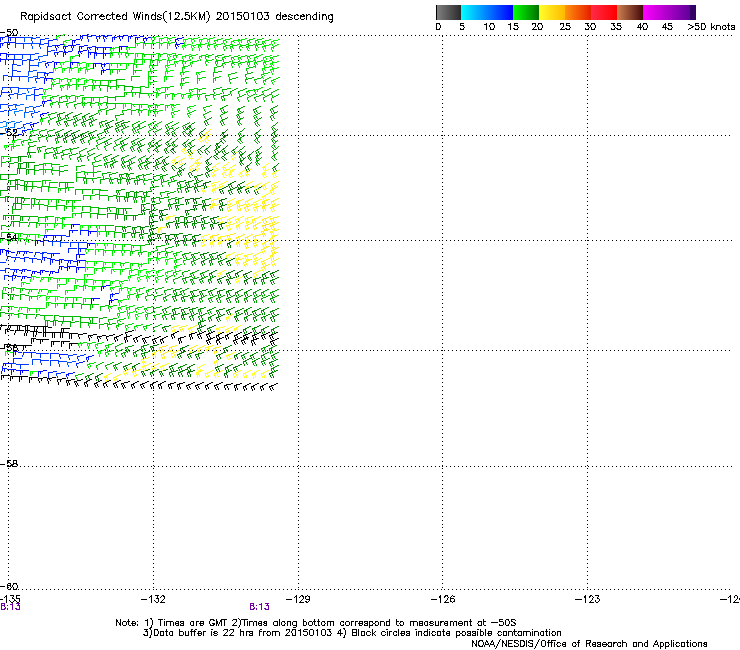Screen dimensions: 740x650
Task: Click the longitude label '-135'
Action: click(10, 599)
